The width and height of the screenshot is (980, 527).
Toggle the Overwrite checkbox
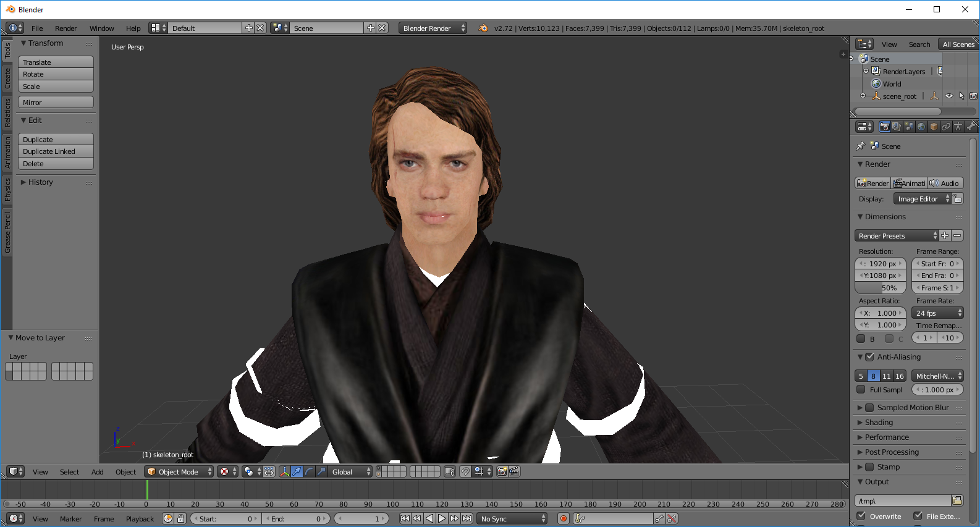coord(861,516)
